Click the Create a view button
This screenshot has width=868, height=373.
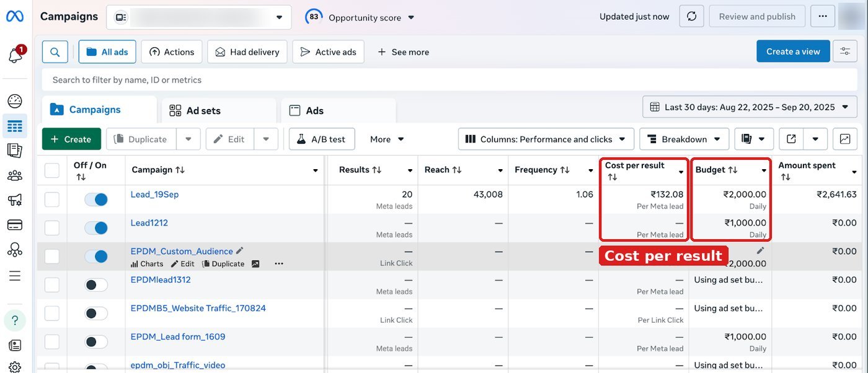pyautogui.click(x=793, y=51)
